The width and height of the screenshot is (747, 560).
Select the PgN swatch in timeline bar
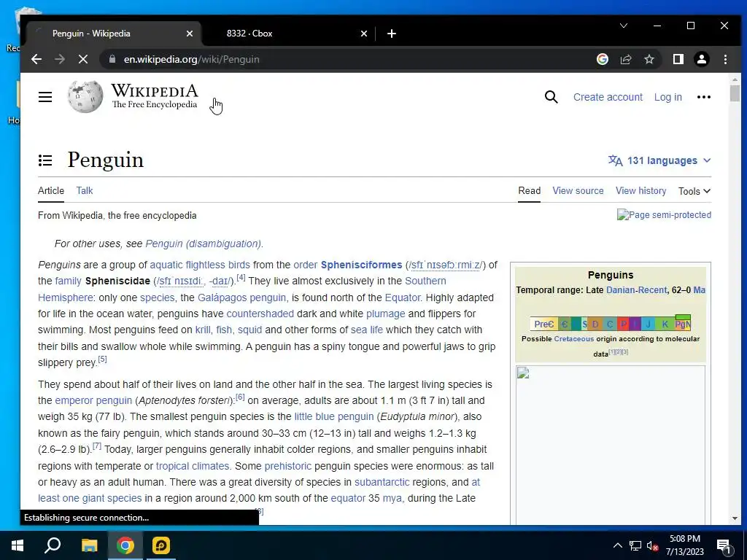[683, 324]
